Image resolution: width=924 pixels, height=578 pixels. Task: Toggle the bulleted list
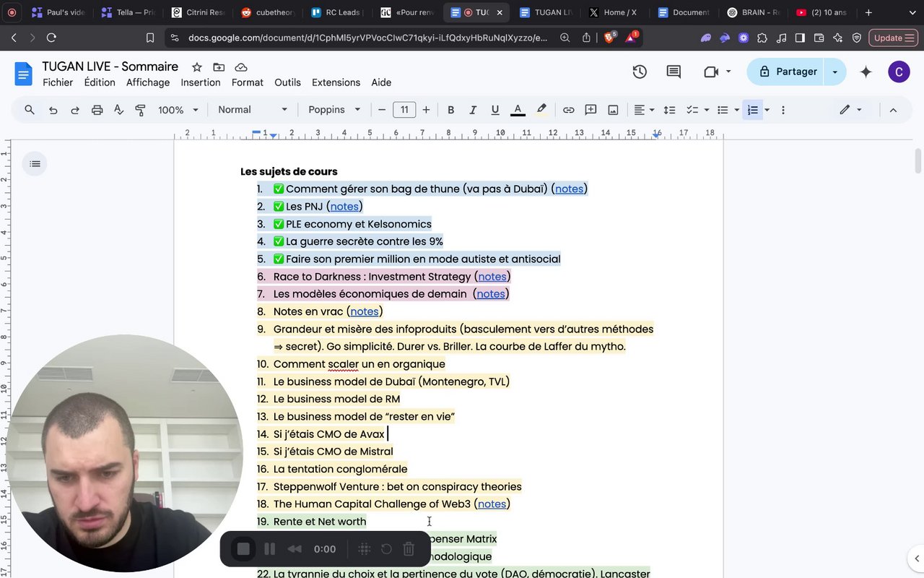point(723,110)
